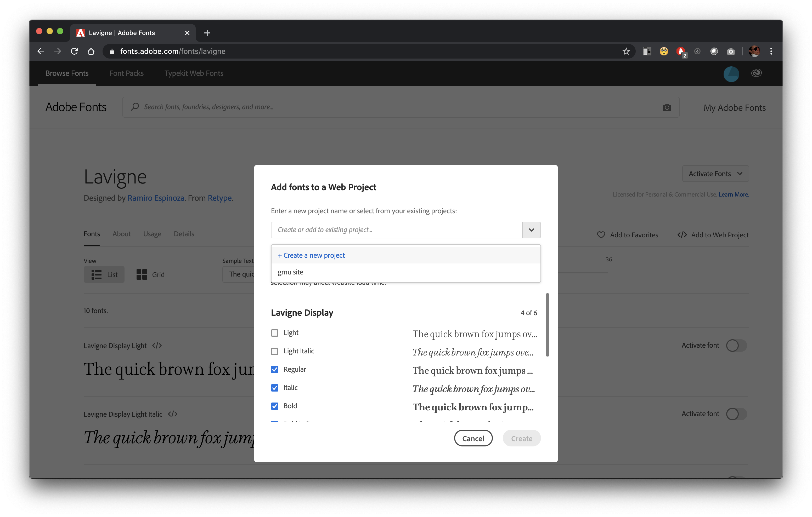Switch to the Usage tab

[x=152, y=234]
